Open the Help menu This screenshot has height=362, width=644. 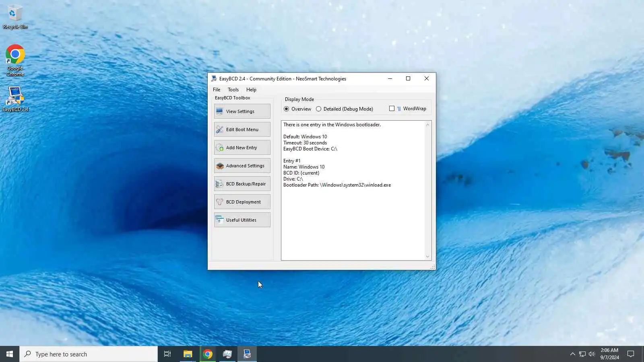coord(251,90)
